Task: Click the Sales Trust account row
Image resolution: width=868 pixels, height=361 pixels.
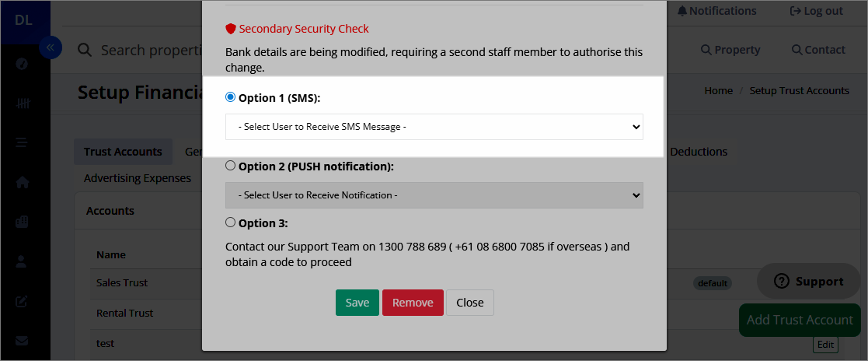Action: coord(122,283)
